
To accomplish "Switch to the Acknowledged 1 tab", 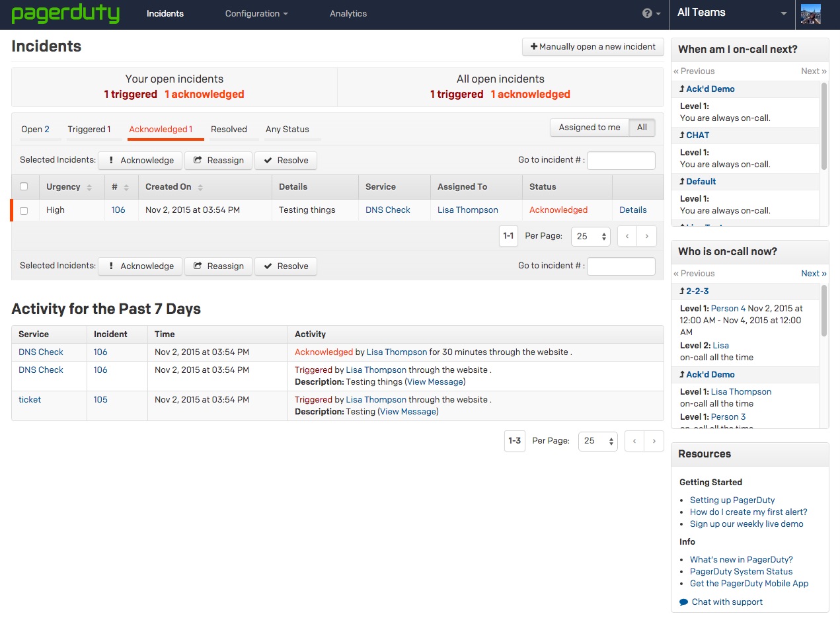I will coord(161,130).
